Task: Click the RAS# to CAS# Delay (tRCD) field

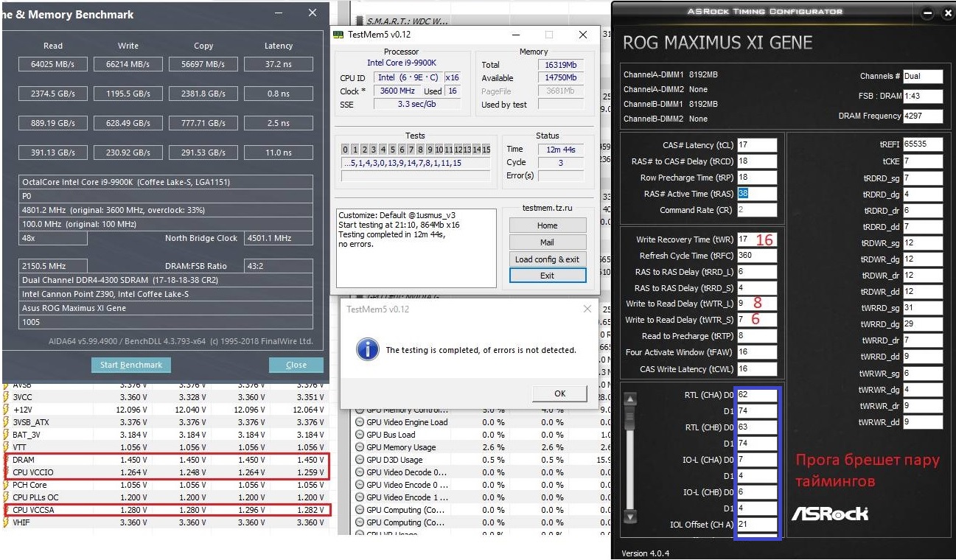Action: [x=756, y=161]
